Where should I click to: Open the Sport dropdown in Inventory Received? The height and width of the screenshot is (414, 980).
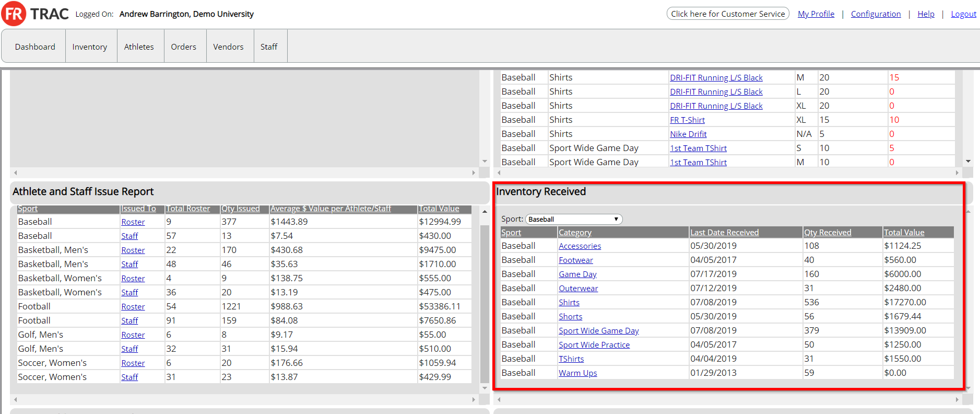[573, 219]
